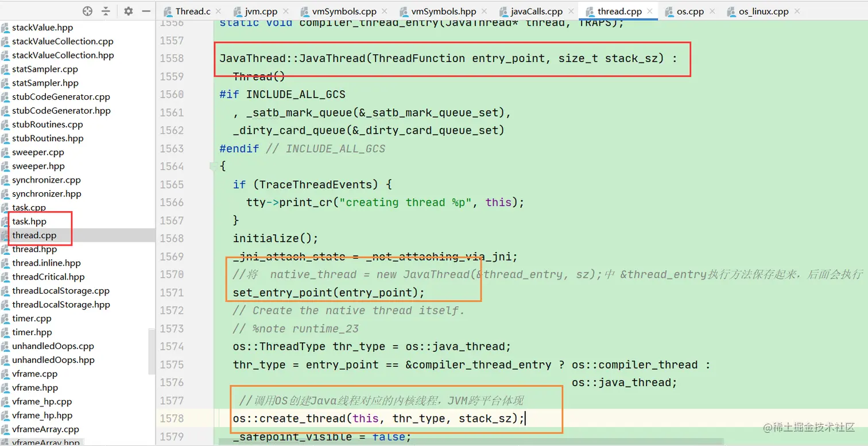This screenshot has width=868, height=446.
Task: Click file icon beside stubRoutines.cpp
Action: 5,125
